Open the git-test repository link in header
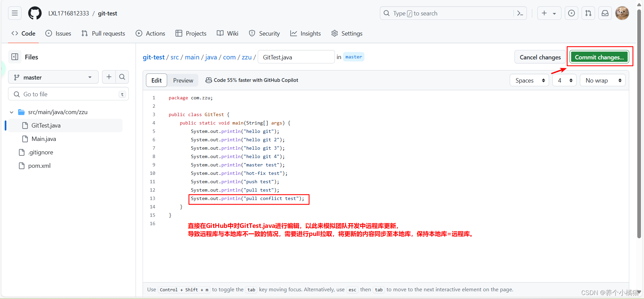This screenshot has width=644, height=299. (x=107, y=13)
